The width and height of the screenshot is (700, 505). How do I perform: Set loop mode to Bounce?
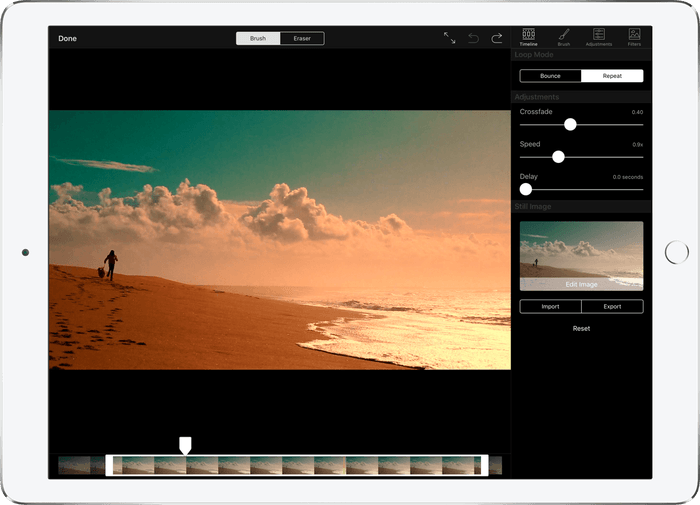pos(550,76)
